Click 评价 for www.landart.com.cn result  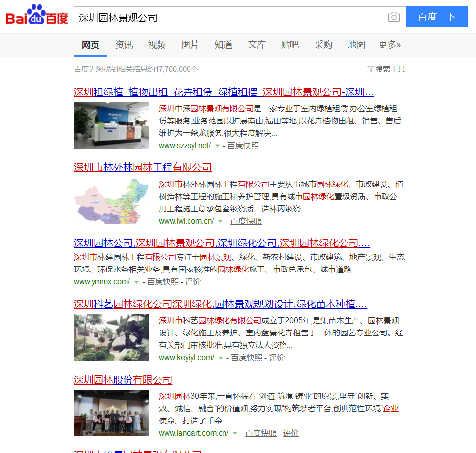point(291,433)
